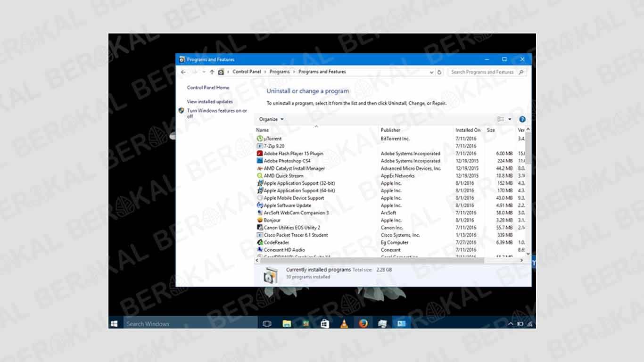
Task: Select the 'Eg Computer' publisher cell
Action: coord(395,242)
